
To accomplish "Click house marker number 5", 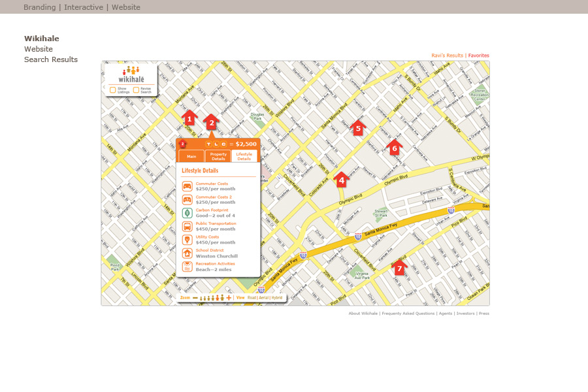I will [357, 128].
